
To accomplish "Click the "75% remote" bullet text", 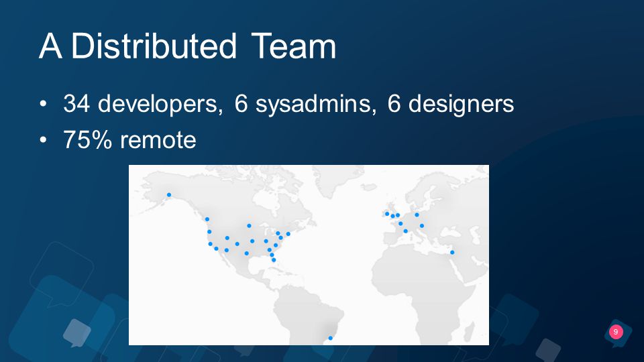I will tap(129, 139).
